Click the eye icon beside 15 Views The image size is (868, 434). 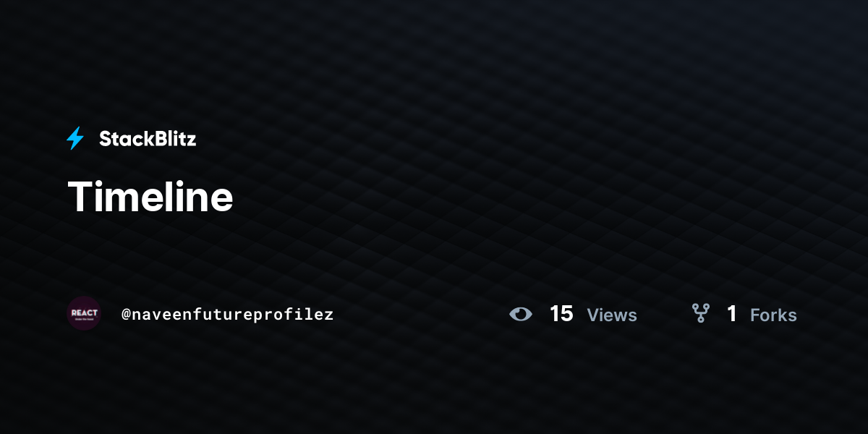coord(520,314)
